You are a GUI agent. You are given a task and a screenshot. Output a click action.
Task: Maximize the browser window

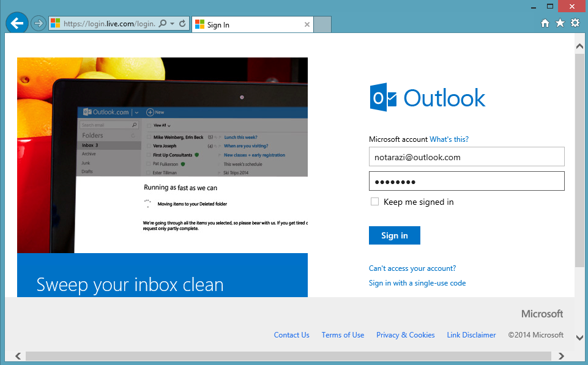click(x=549, y=6)
